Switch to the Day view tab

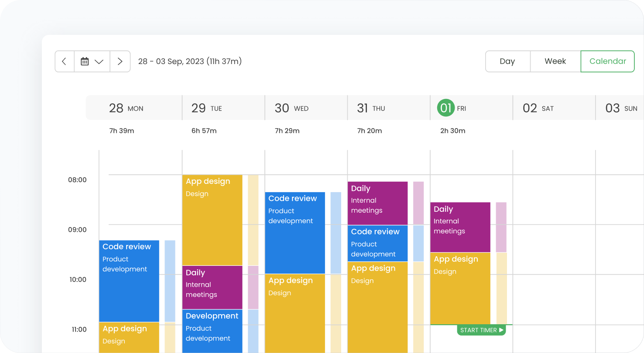(507, 61)
